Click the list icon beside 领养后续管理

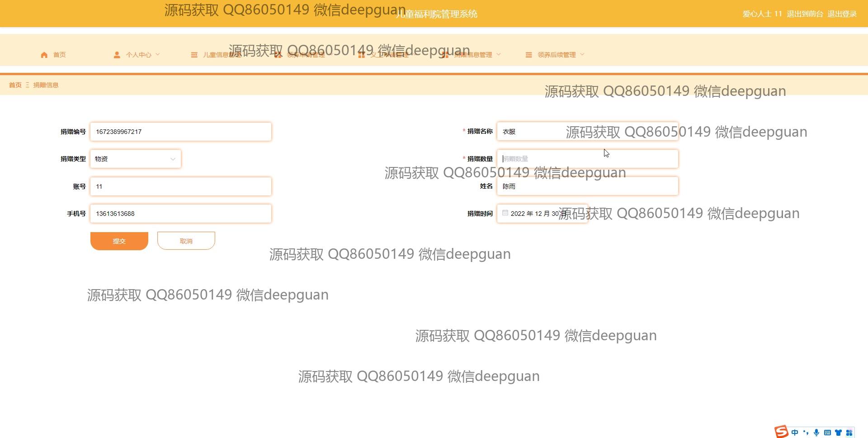point(528,55)
